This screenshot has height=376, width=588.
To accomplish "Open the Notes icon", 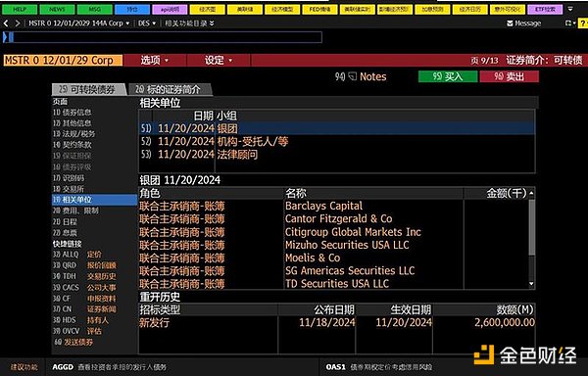I will (x=352, y=76).
